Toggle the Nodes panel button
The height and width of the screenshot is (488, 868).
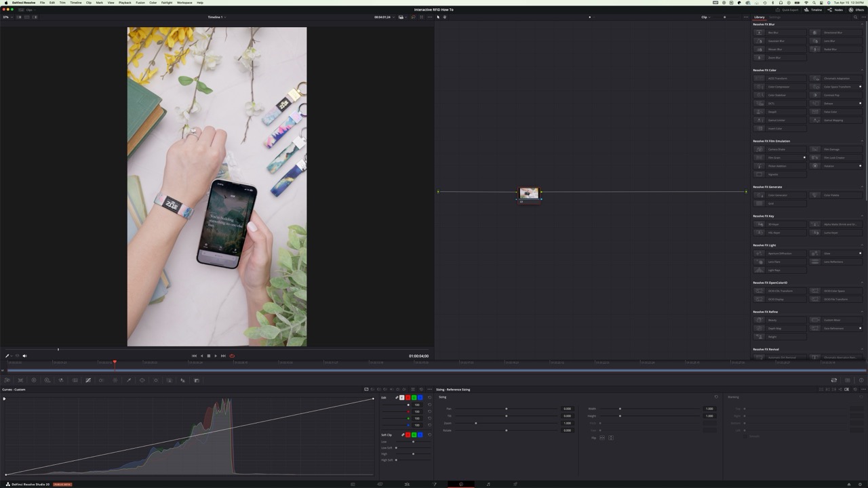point(836,9)
